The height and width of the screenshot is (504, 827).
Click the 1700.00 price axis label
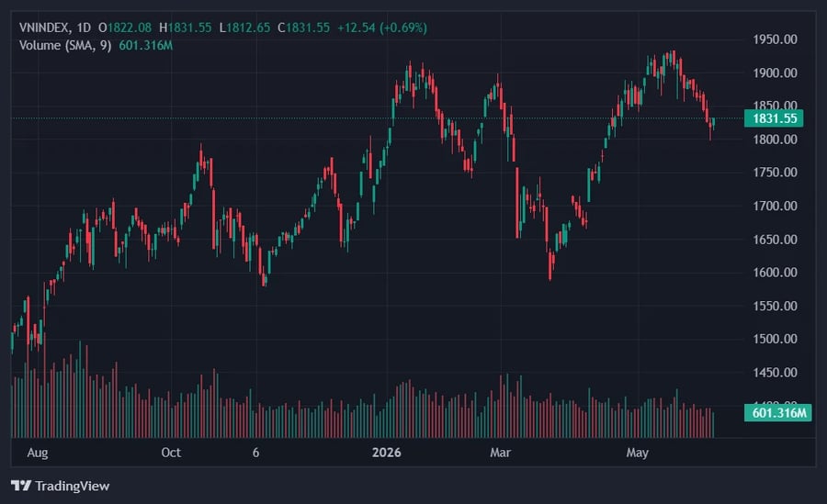(775, 207)
